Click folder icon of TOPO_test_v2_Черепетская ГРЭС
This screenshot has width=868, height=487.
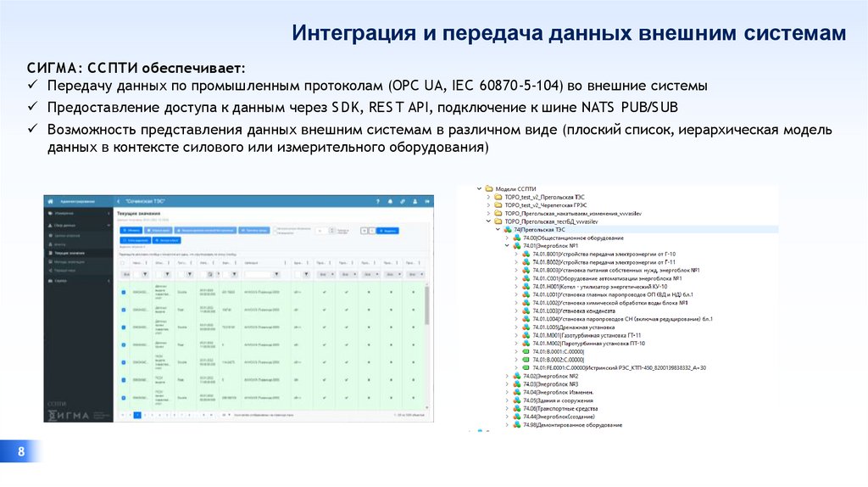click(498, 205)
